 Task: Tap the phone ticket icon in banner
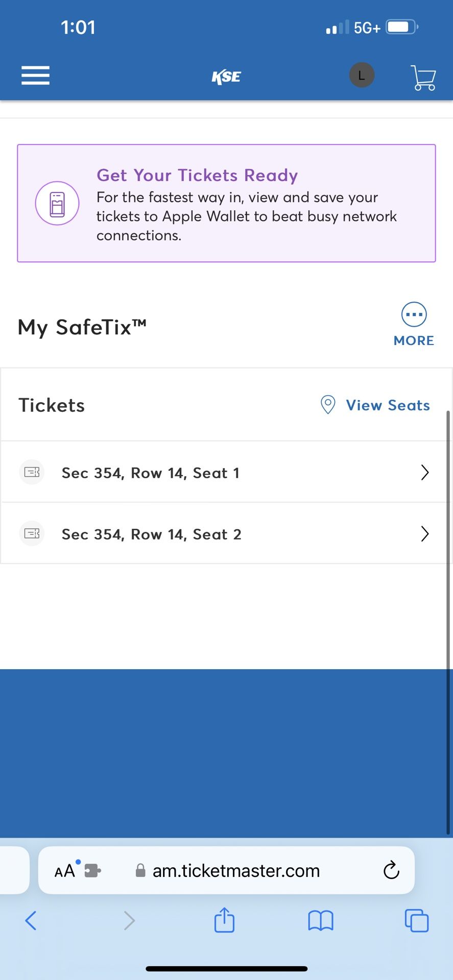coord(57,203)
